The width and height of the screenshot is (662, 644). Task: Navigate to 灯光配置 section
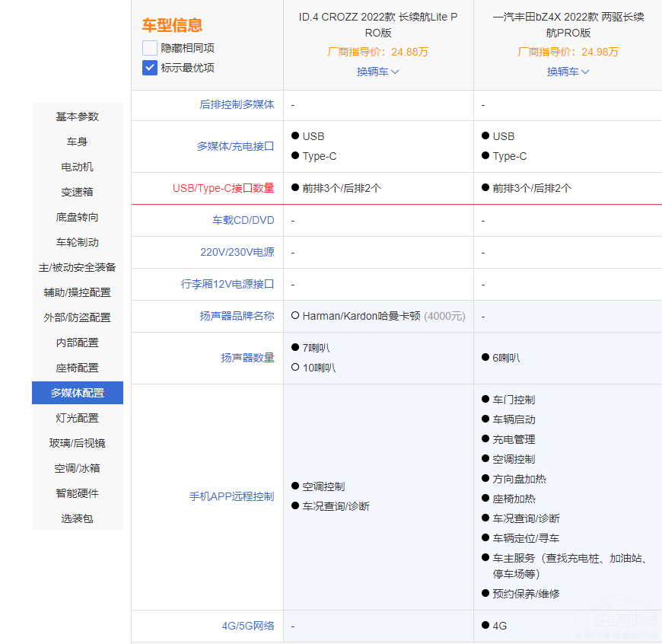[77, 418]
